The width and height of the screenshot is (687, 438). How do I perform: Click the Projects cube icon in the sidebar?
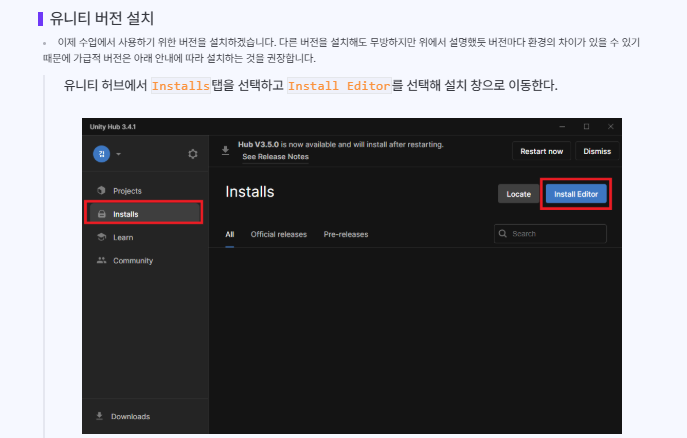coord(101,191)
